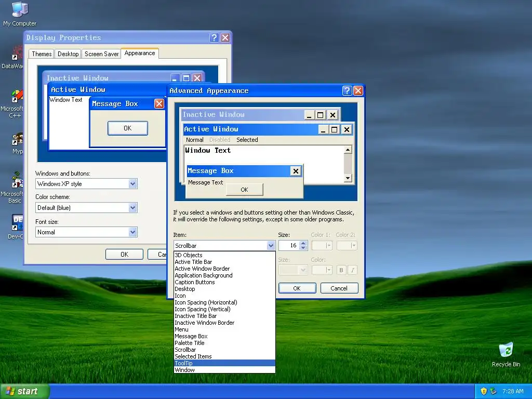This screenshot has height=399, width=532.
Task: Click OK in Display Properties window
Action: (x=124, y=255)
